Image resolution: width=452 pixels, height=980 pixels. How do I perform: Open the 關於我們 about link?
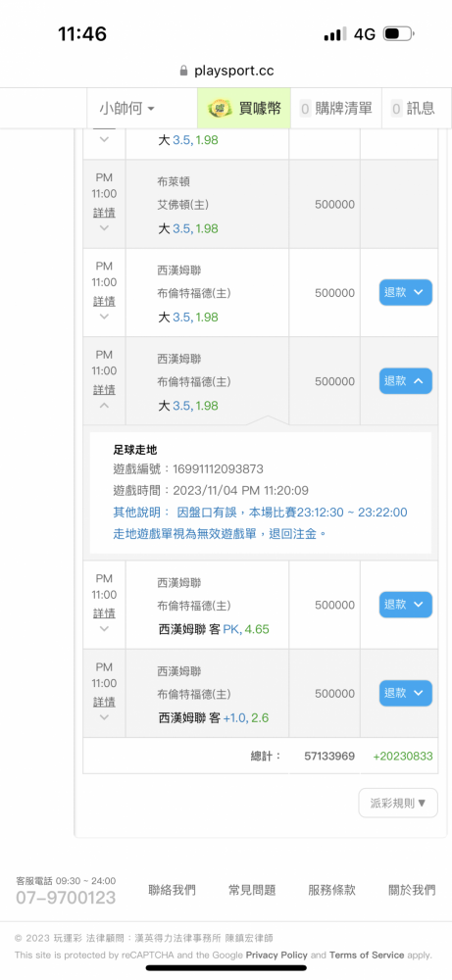[412, 890]
